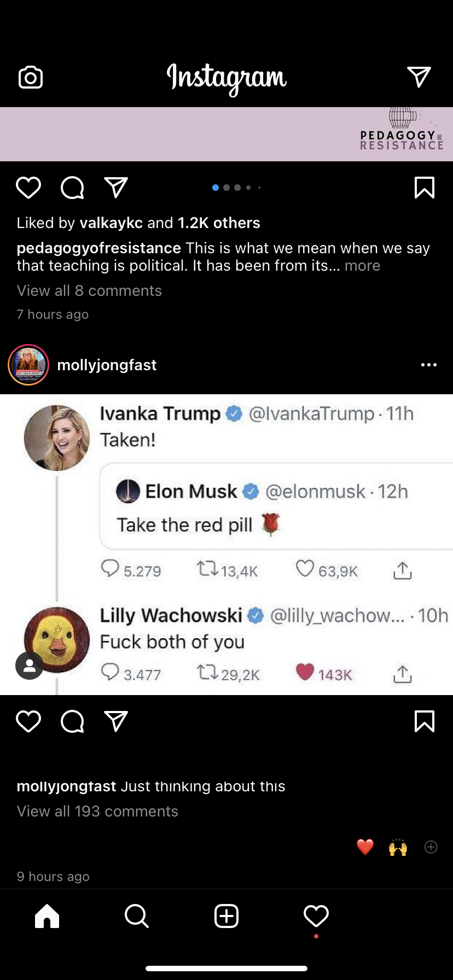
Task: Comment on the mollyjongfast post
Action: (x=72, y=721)
